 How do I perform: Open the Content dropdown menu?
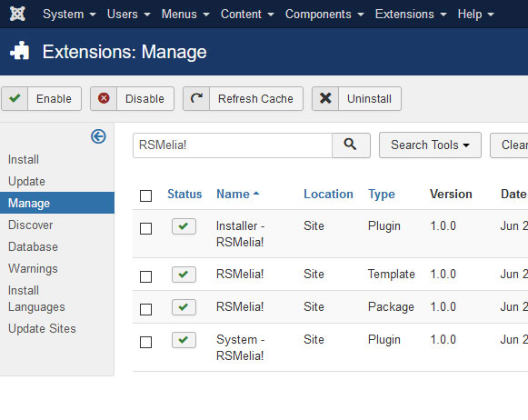[x=247, y=15]
